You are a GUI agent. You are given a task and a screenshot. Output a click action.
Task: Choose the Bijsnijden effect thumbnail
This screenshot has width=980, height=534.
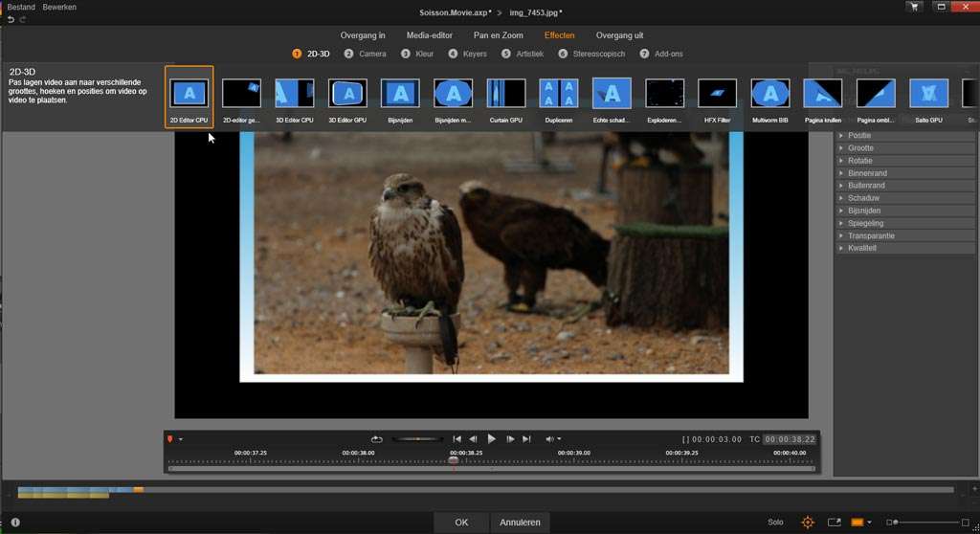coord(400,94)
